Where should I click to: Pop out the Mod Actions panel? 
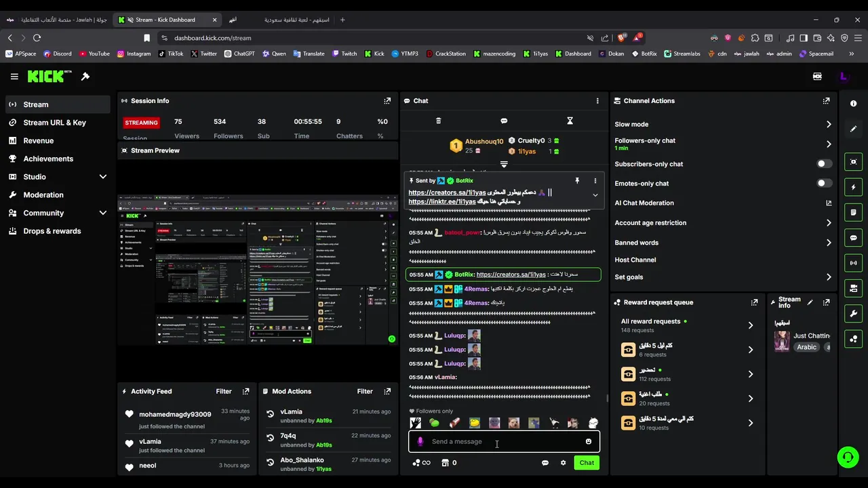(387, 391)
